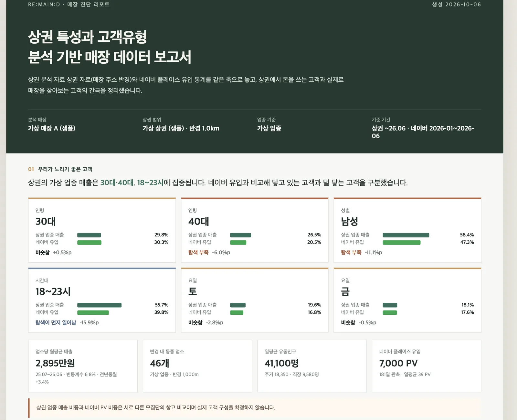Click highlighted '18~23시' in the summary sentence

click(x=150, y=183)
